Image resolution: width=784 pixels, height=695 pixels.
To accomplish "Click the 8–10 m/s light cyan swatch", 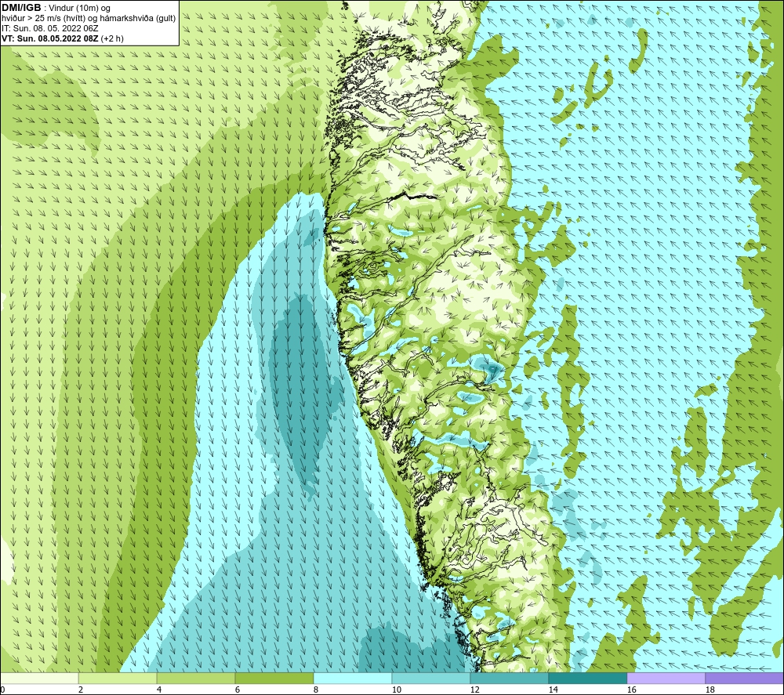I will [x=353, y=679].
